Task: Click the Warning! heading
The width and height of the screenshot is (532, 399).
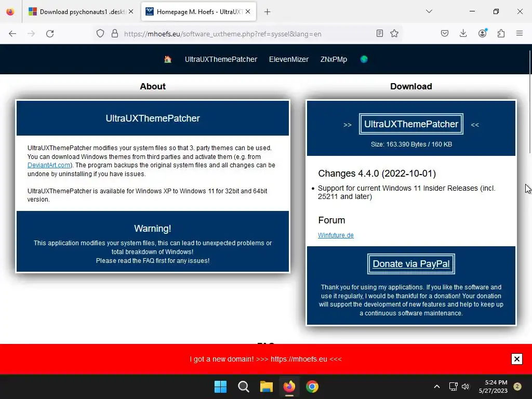Action: tap(153, 229)
